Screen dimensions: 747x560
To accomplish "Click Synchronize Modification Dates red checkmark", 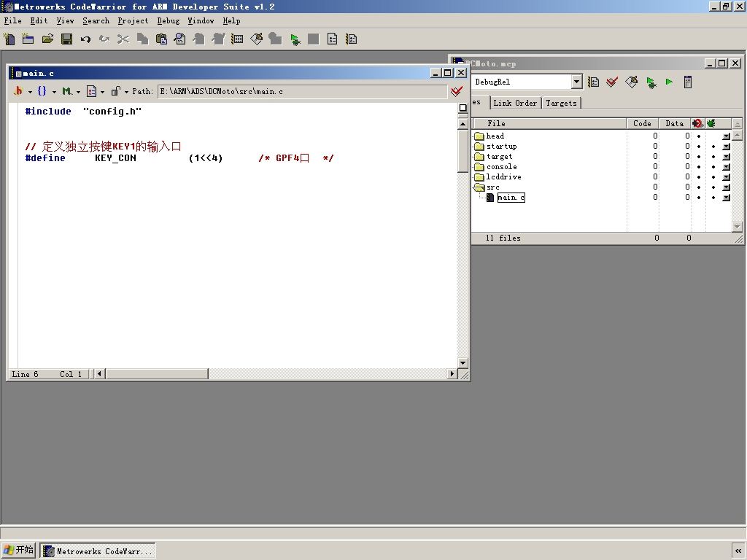I will 612,82.
